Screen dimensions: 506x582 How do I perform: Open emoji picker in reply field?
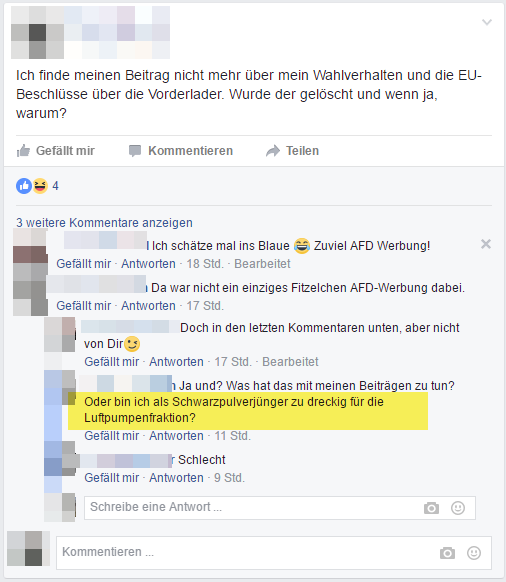coord(458,508)
